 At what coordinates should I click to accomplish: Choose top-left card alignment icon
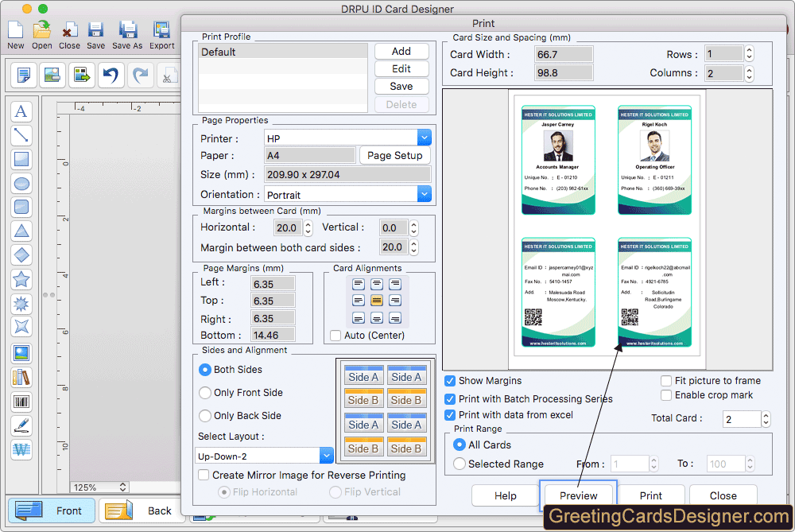click(359, 284)
